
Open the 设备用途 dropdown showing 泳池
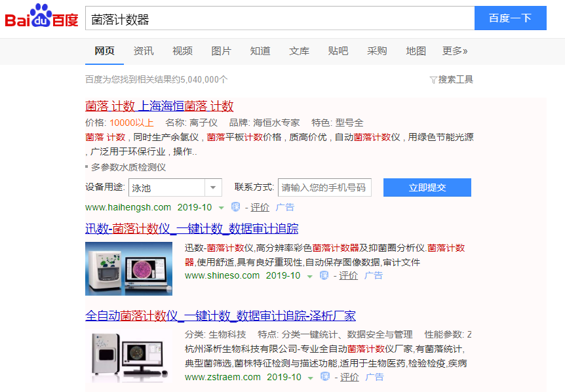pyautogui.click(x=175, y=187)
